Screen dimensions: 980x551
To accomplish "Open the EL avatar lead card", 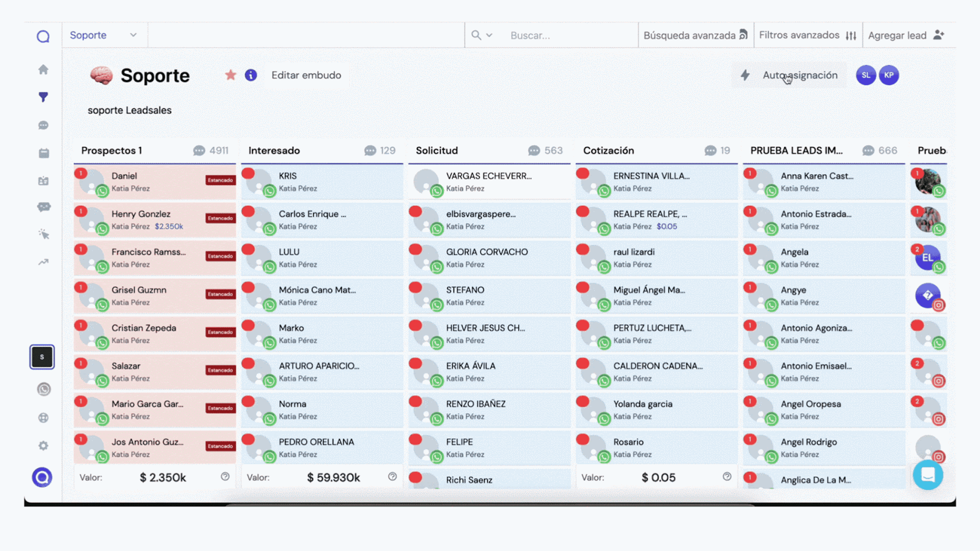I will [x=929, y=258].
